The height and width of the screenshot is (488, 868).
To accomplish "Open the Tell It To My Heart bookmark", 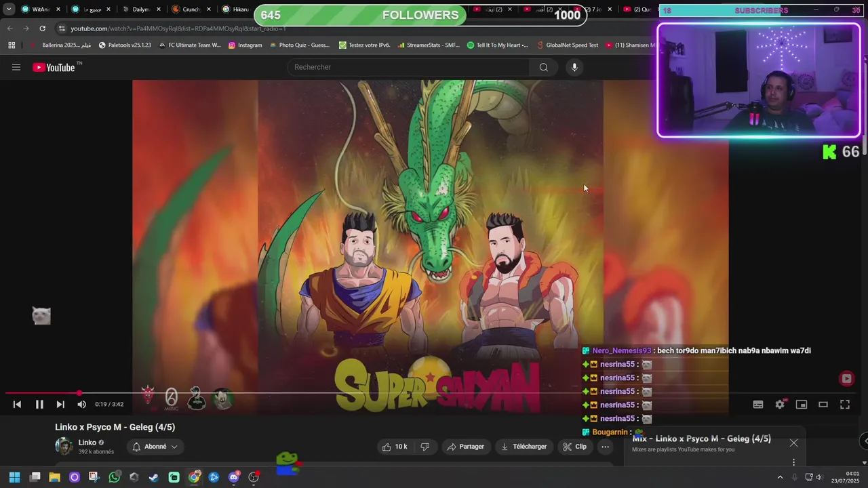I will pos(497,45).
